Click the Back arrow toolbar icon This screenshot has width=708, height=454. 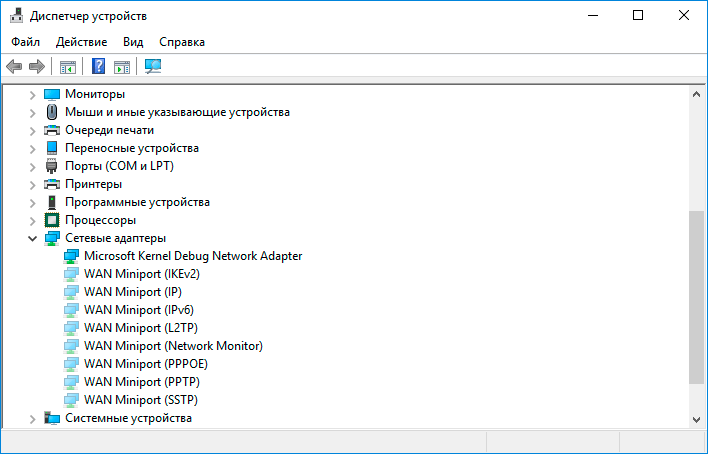(14, 66)
